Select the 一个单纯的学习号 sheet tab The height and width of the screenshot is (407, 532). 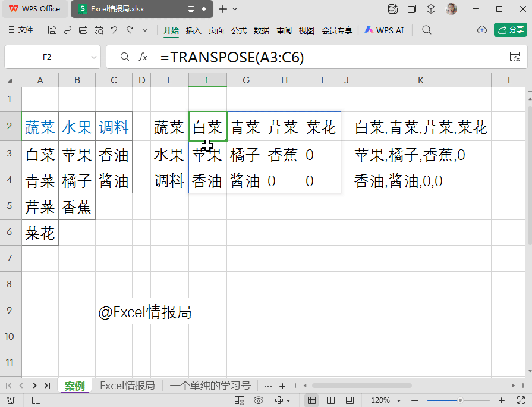pyautogui.click(x=210, y=386)
